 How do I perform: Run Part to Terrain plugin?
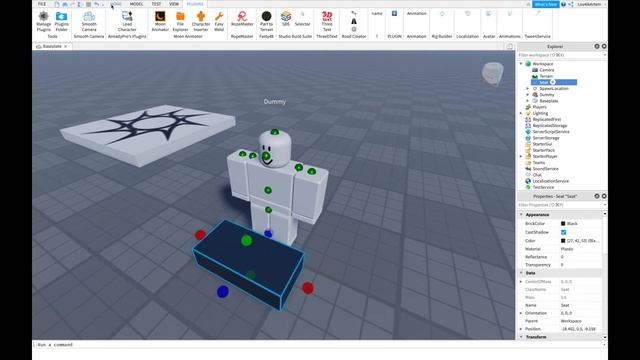click(x=266, y=21)
